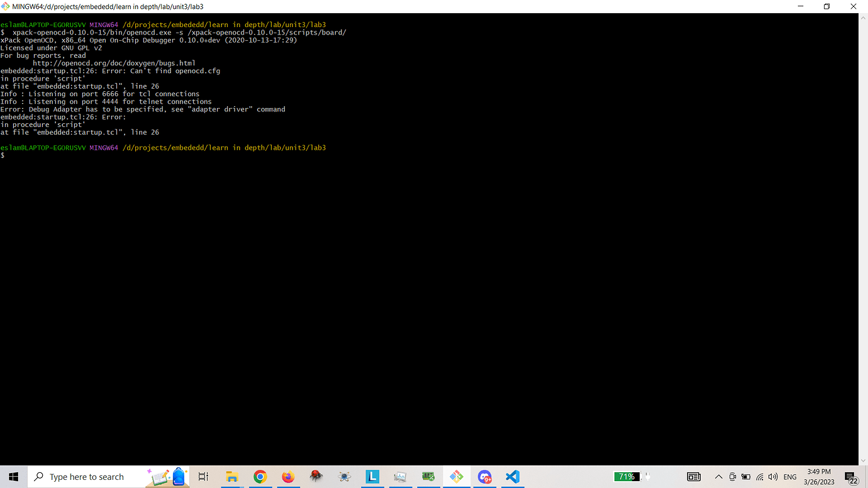This screenshot has height=488, width=868.
Task: Open Firefox from the taskbar
Action: click(x=287, y=477)
